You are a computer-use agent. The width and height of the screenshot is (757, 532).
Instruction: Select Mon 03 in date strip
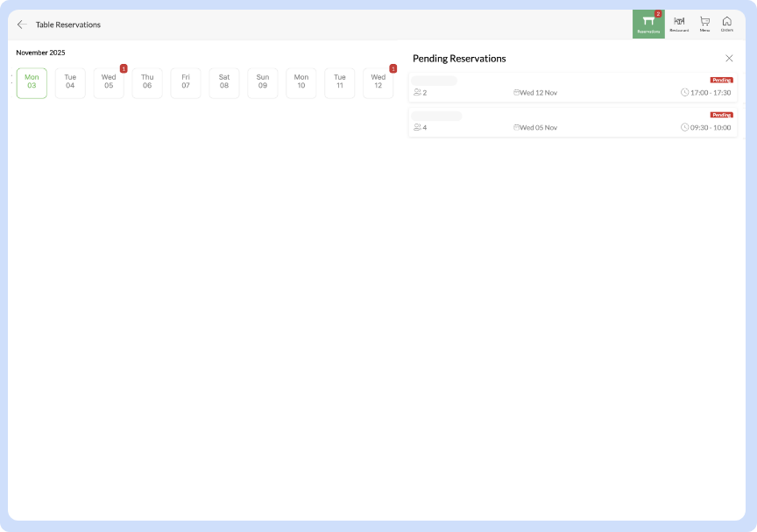click(32, 83)
